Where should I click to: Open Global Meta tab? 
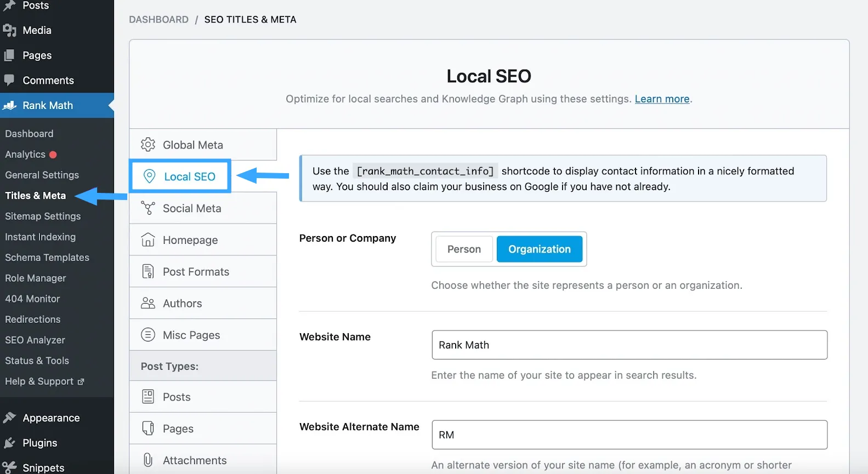203,145
